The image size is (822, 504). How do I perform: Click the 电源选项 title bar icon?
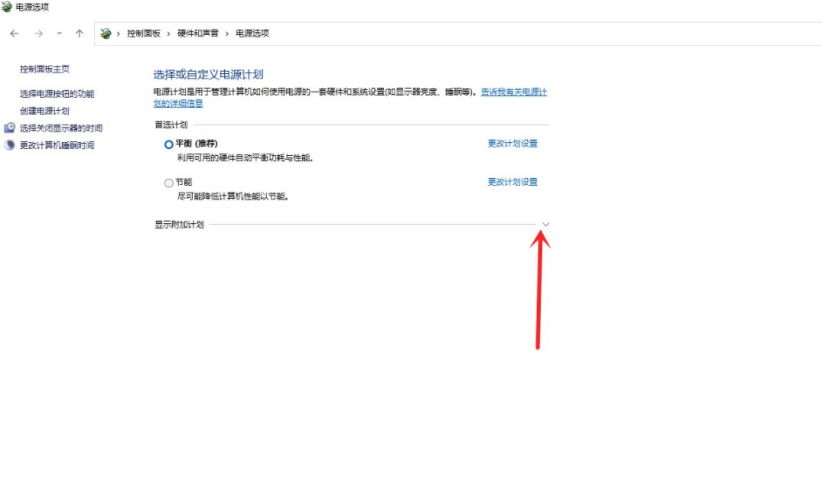point(6,7)
